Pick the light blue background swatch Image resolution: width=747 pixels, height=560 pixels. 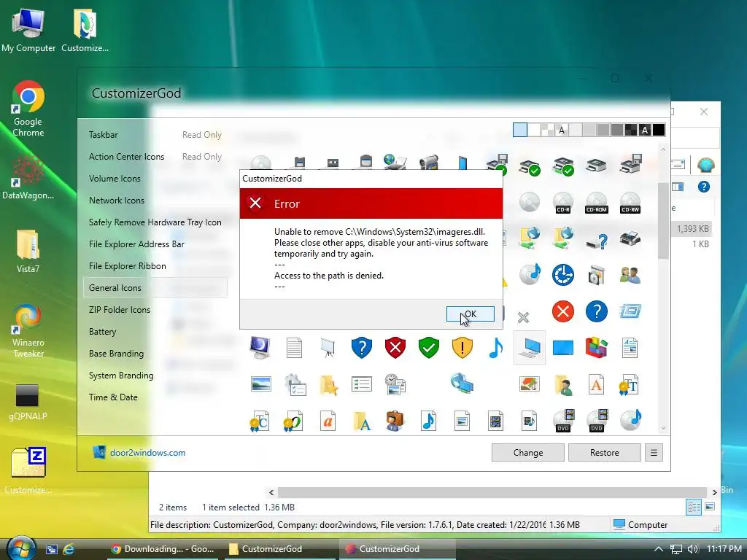(519, 130)
